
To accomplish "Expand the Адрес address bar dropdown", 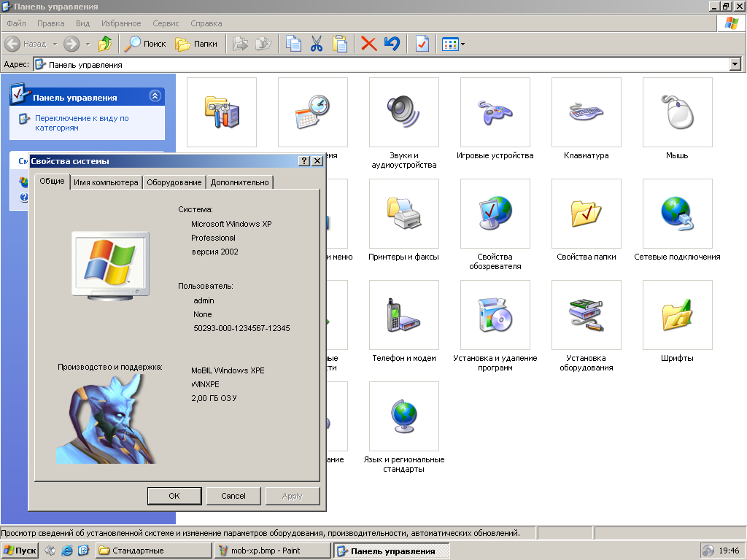I will [x=735, y=64].
